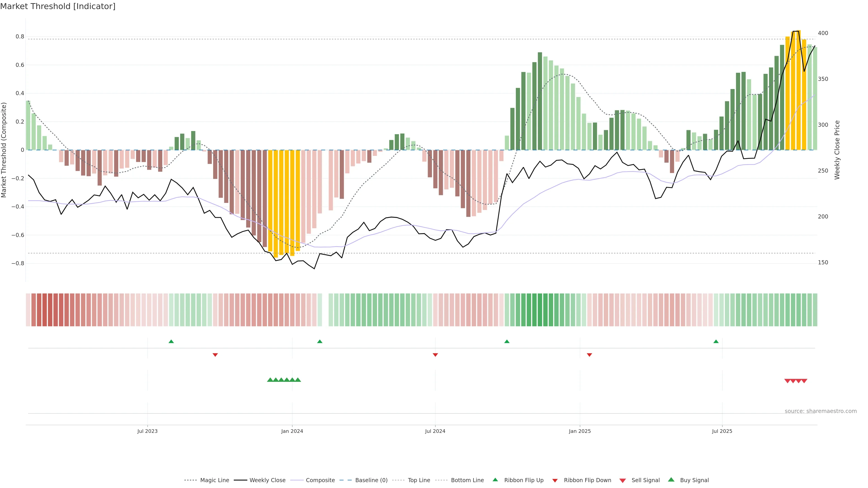Click the Ribbon Flip Down legend triangle icon
This screenshot has height=488, width=868.
coord(555,481)
